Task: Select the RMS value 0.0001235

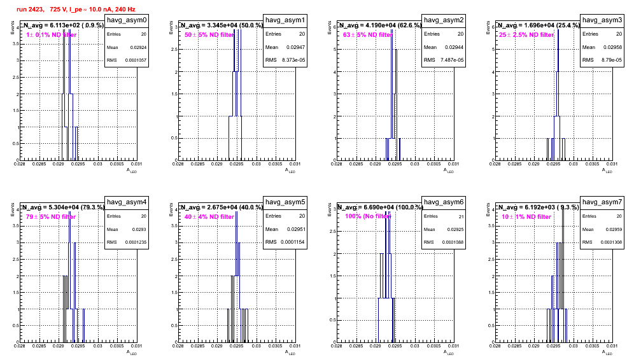Action: click(136, 242)
